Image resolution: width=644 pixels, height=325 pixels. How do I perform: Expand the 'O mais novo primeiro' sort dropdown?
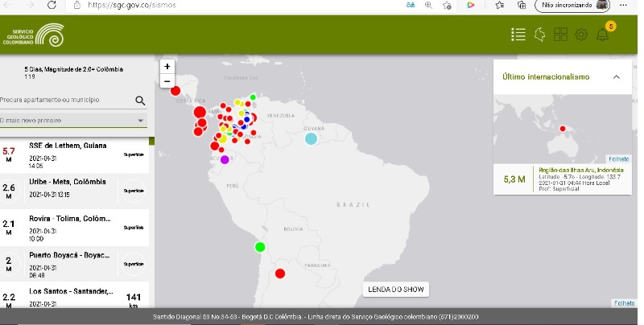[73, 121]
